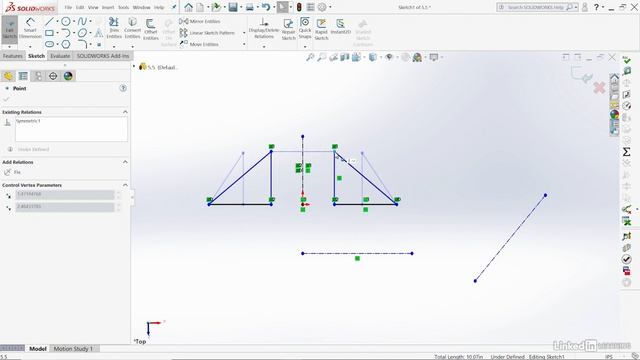The image size is (640, 360).
Task: Select the Sketch Fillet tool
Action: 82,44
